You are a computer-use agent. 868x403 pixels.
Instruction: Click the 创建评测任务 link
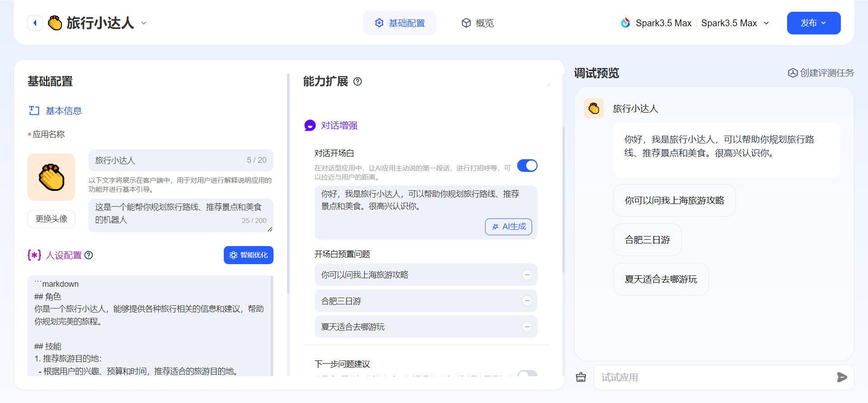[x=821, y=73]
